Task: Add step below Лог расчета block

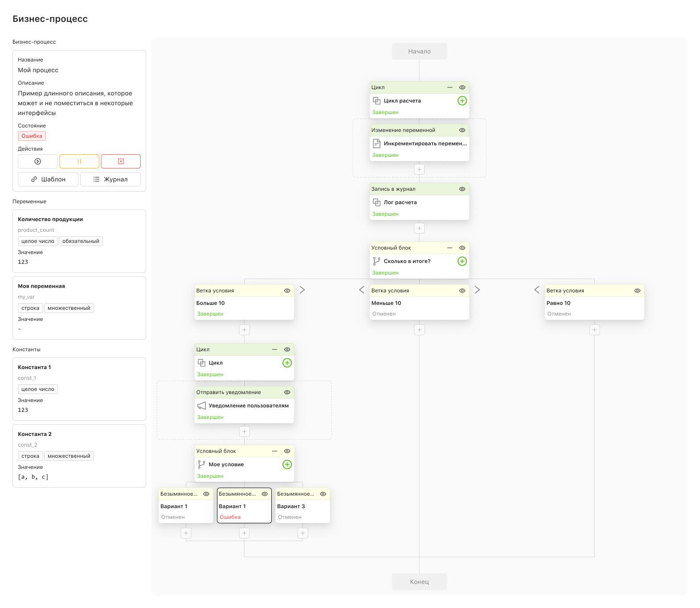Action: pyautogui.click(x=419, y=228)
